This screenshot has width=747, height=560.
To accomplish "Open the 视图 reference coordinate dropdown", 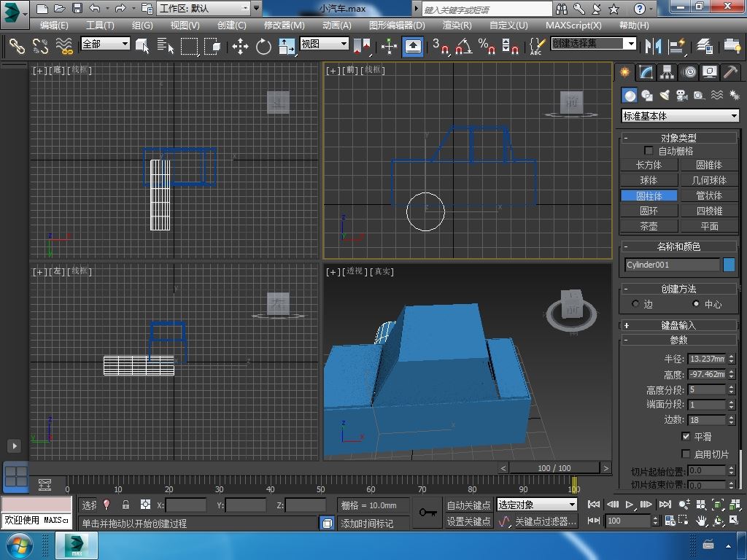I will [324, 44].
